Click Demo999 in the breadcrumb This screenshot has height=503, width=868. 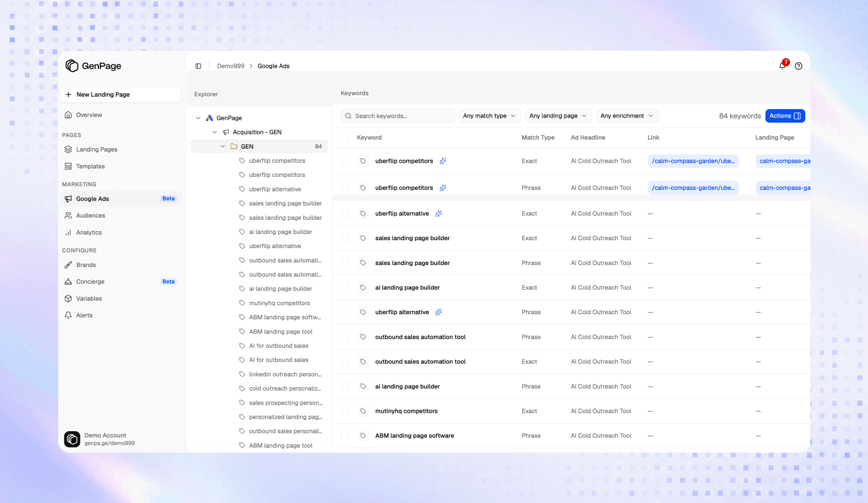[x=231, y=66]
